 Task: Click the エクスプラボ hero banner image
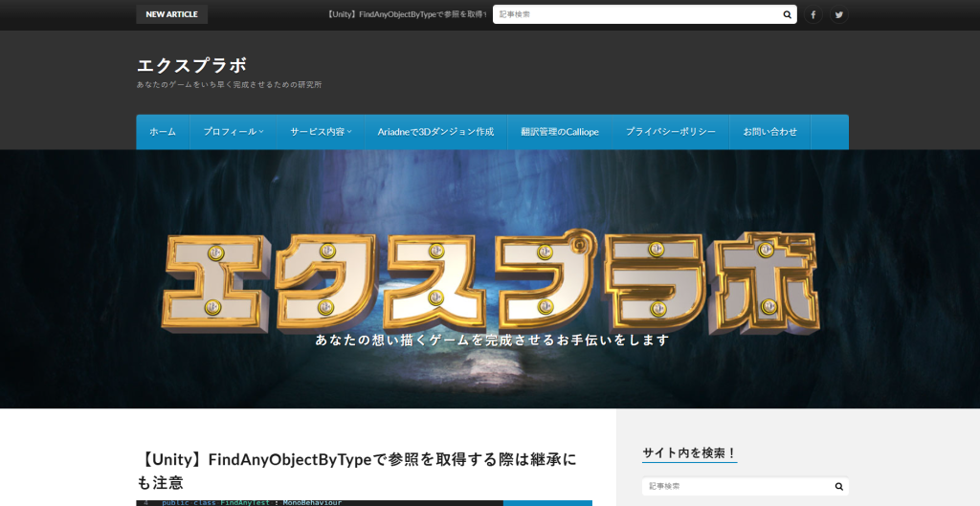pyautogui.click(x=490, y=279)
